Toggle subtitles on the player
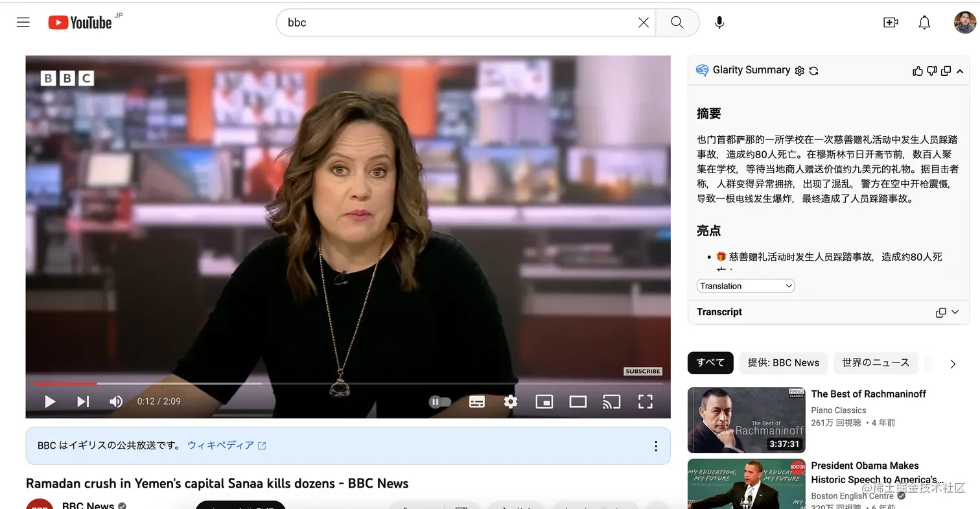 [x=477, y=402]
